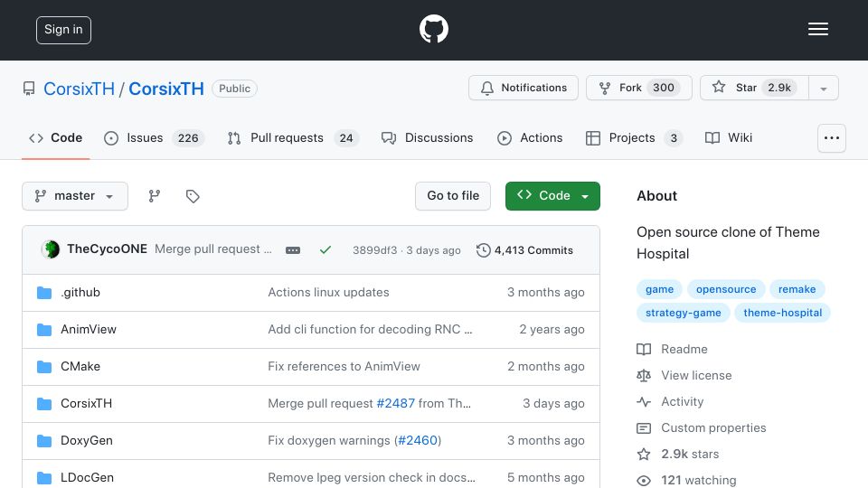Open the Wiki tab
The image size is (868, 488).
tap(729, 137)
